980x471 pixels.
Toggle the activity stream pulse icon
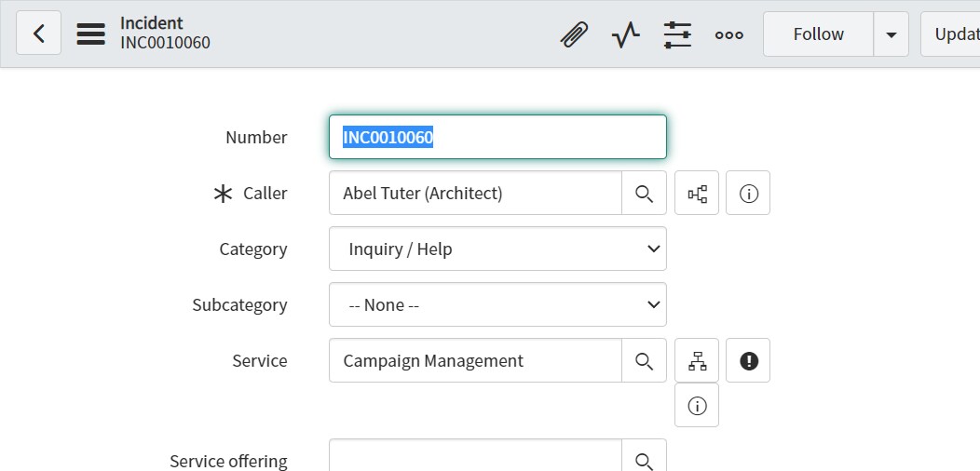(626, 34)
